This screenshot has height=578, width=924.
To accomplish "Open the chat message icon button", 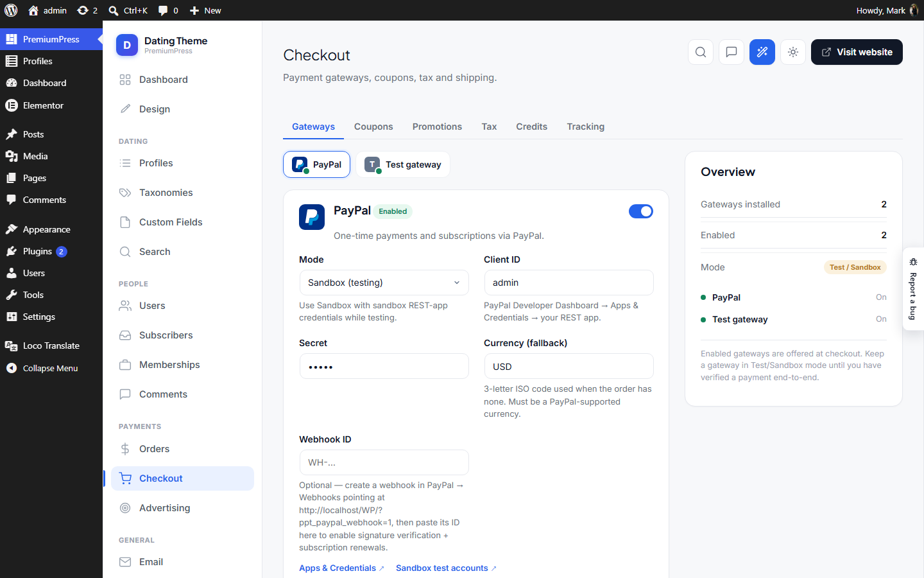I will [x=732, y=52].
